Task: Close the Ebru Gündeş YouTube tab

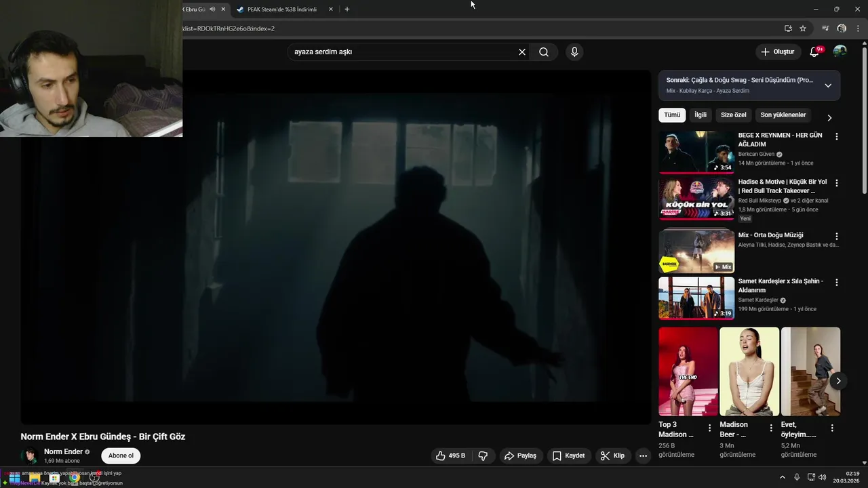Action: [223, 9]
